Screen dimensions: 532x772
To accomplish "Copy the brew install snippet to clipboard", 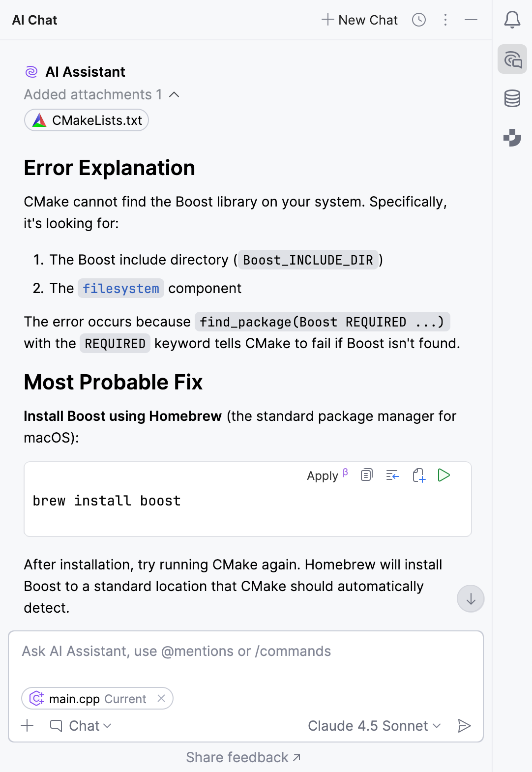I will coord(366,475).
